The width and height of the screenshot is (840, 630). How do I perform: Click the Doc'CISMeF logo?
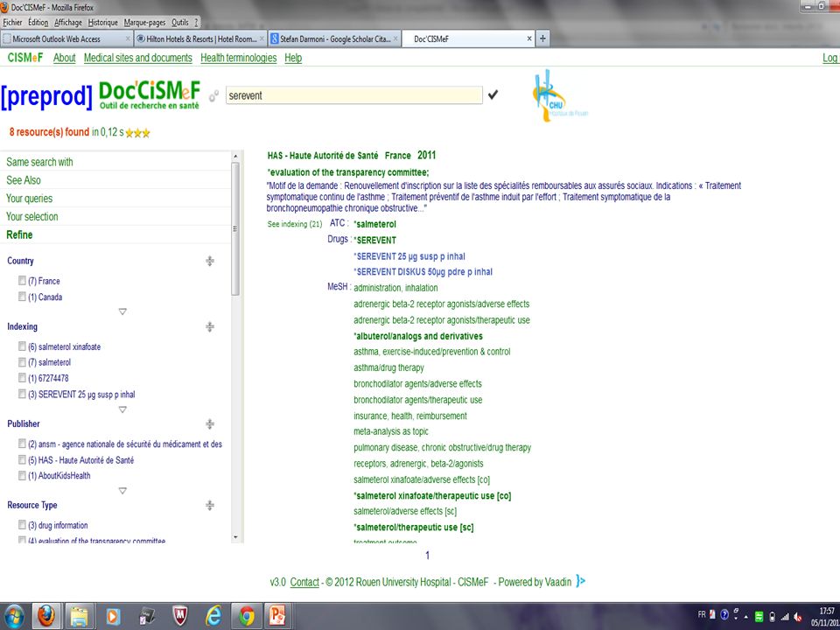click(150, 94)
